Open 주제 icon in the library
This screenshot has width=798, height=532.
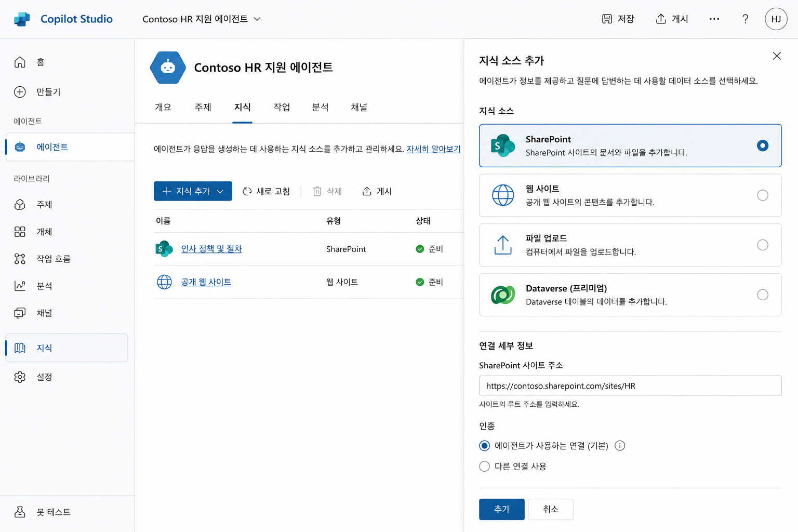tap(20, 205)
